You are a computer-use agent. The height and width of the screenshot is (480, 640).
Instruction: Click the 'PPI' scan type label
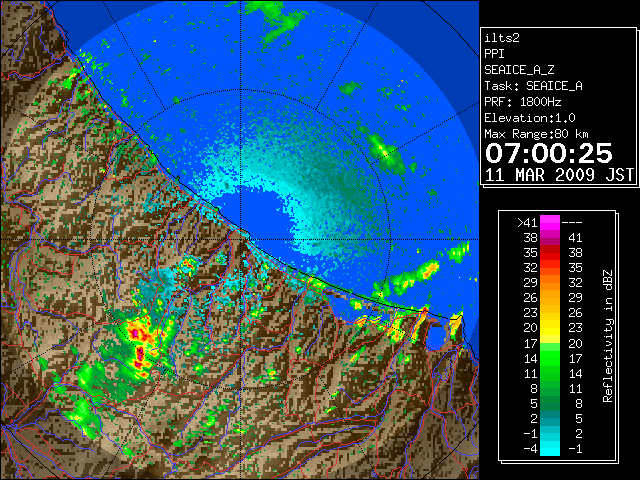tap(494, 54)
